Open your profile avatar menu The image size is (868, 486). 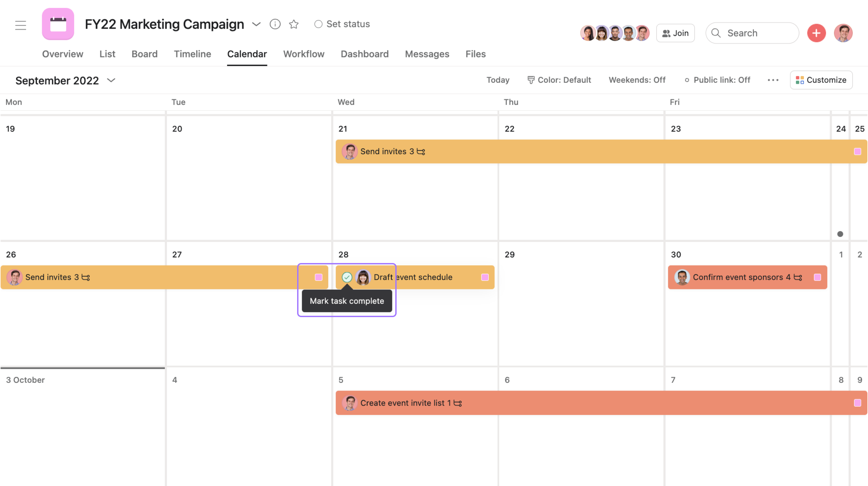pyautogui.click(x=843, y=33)
